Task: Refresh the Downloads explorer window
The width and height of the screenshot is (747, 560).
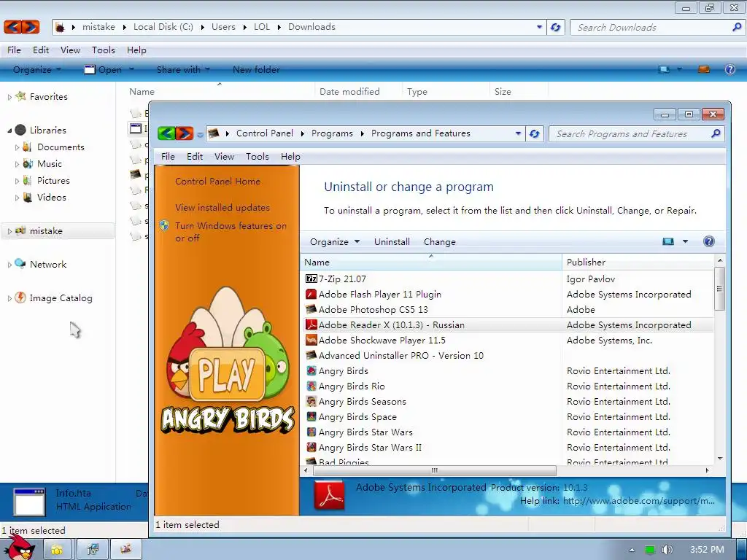Action: pyautogui.click(x=555, y=27)
